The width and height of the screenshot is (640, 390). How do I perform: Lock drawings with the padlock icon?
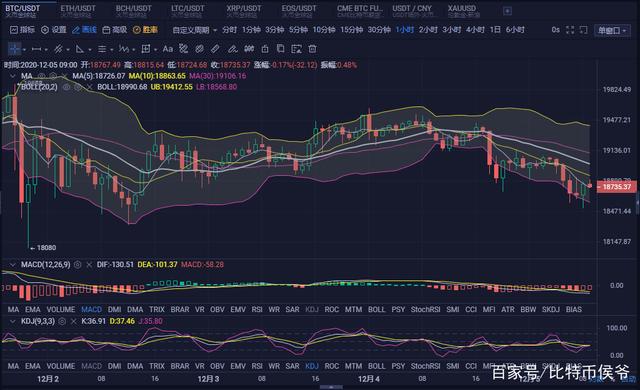click(265, 49)
